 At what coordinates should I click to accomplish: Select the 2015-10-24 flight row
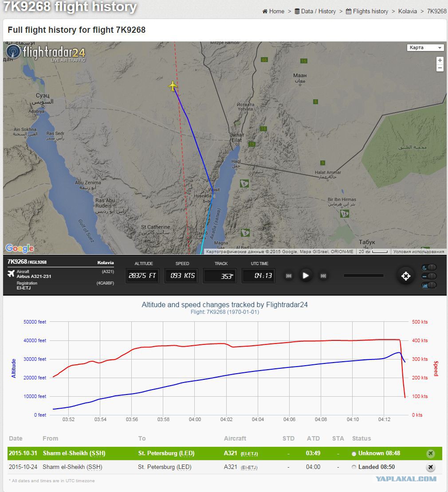coord(225,467)
